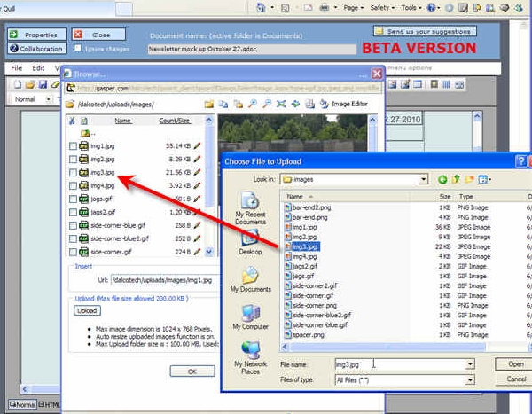Check the img4.jpg checkbox
This screenshot has width=532, height=414.
pyautogui.click(x=73, y=186)
